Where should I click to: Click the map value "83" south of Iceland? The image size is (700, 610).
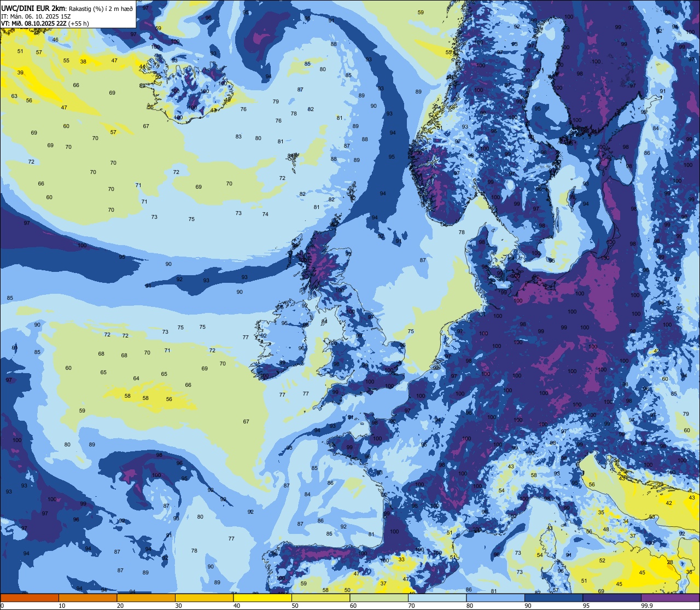238,136
